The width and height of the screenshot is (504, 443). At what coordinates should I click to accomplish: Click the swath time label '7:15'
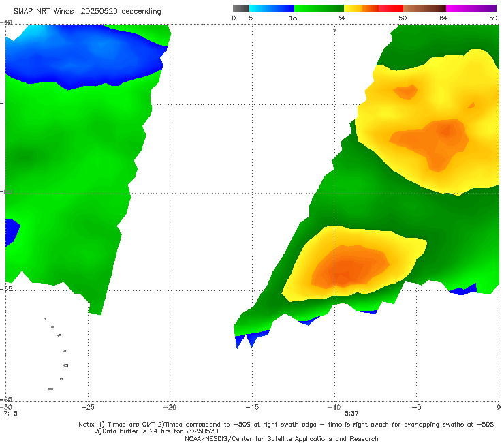[11, 414]
